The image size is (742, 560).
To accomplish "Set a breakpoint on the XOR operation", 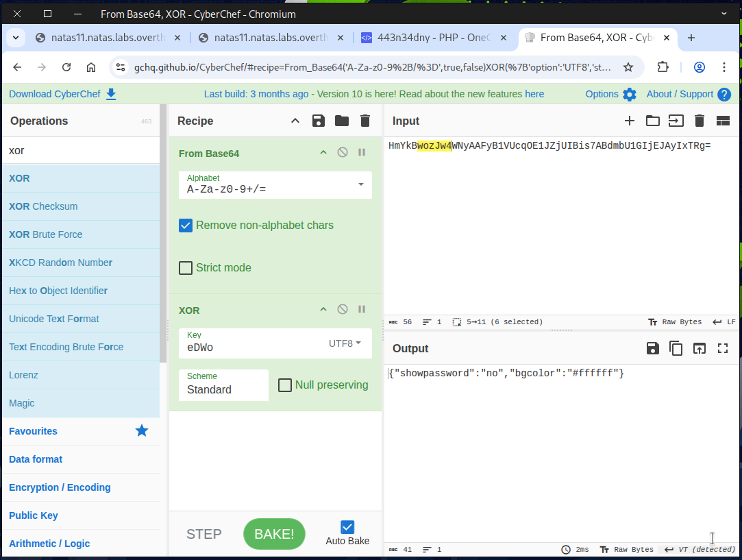I will pos(362,310).
